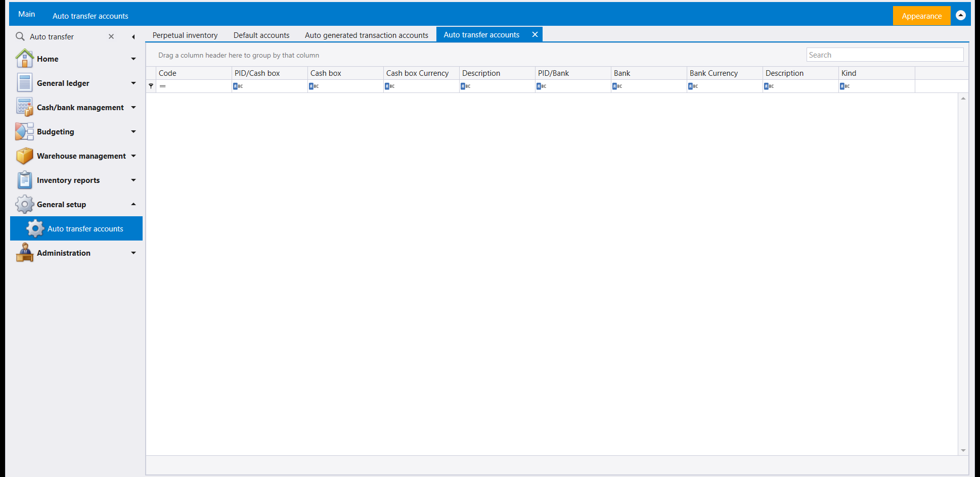Collapse the General setup group arrow
This screenshot has height=477, width=980.
coord(133,204)
